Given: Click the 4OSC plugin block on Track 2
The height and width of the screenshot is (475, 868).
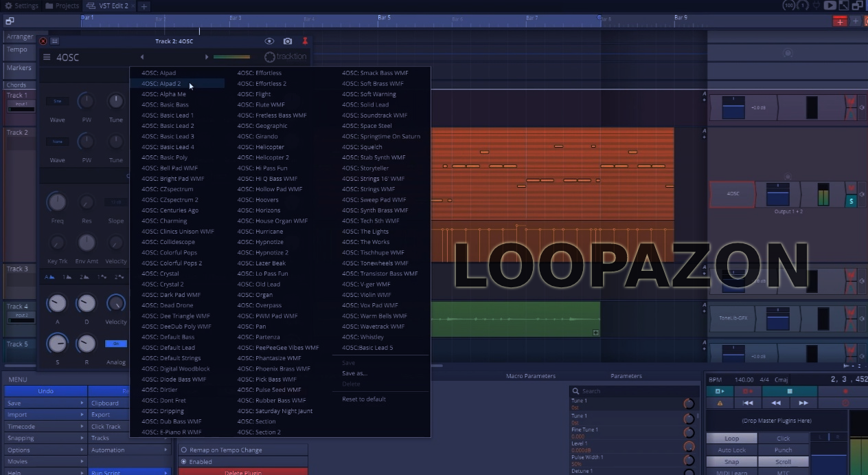Looking at the screenshot, I should point(733,194).
